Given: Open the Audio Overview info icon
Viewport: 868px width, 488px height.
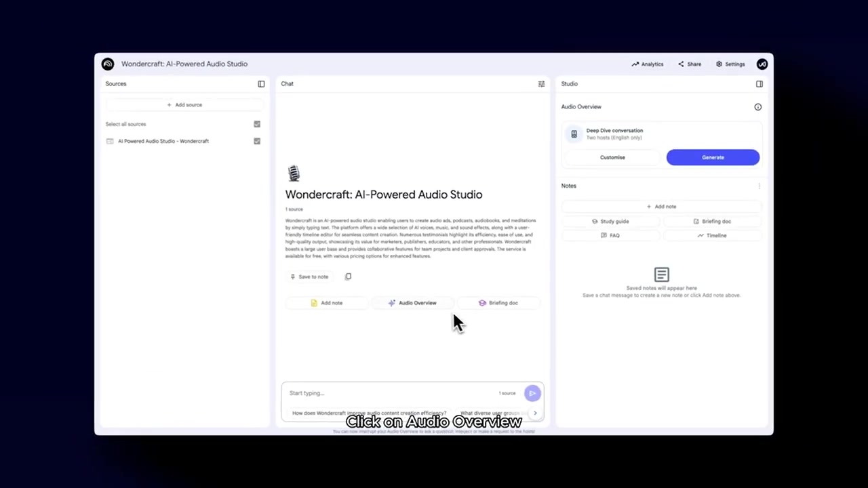Looking at the screenshot, I should pos(758,107).
